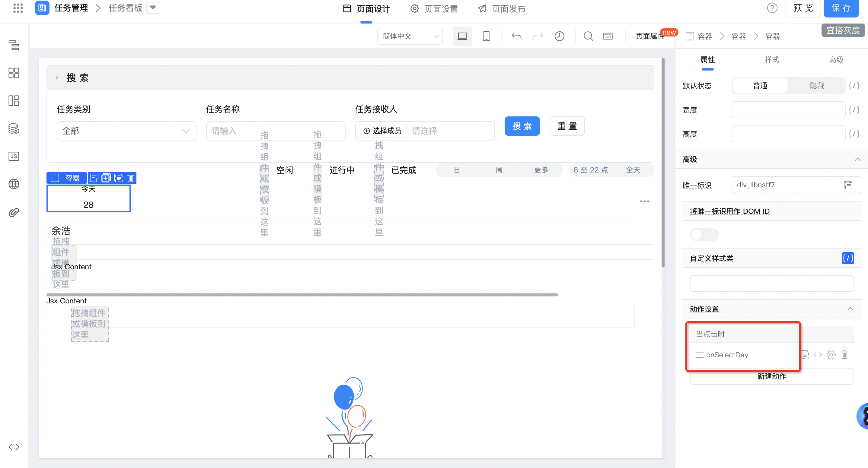
Task: Click the 任务管理 app logo icon
Action: pos(42,8)
